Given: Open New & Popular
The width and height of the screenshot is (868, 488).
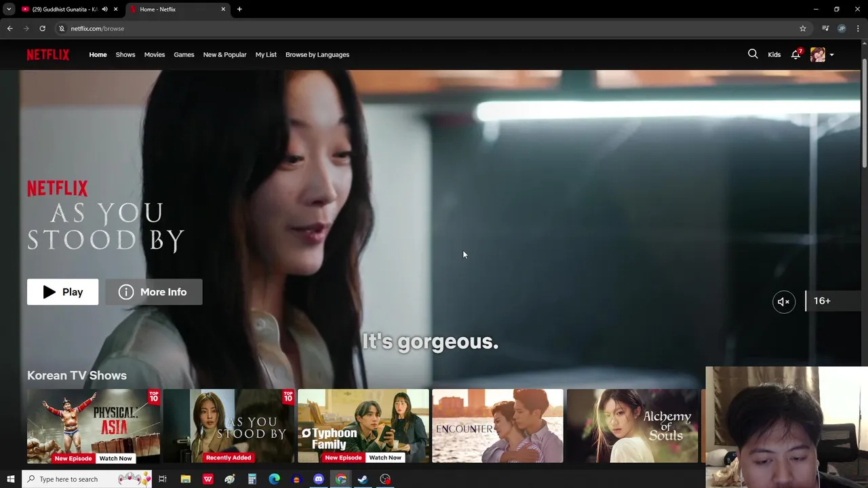Looking at the screenshot, I should click(224, 55).
